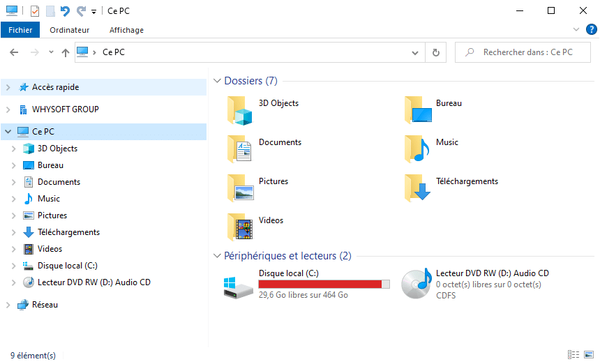Switch to large icons view in status bar
600x364 pixels.
(589, 354)
